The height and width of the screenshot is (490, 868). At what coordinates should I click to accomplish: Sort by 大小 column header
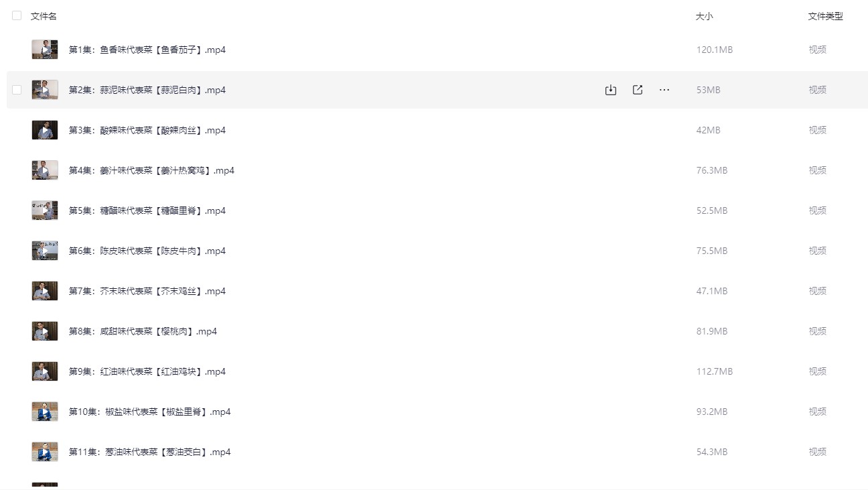(x=704, y=16)
